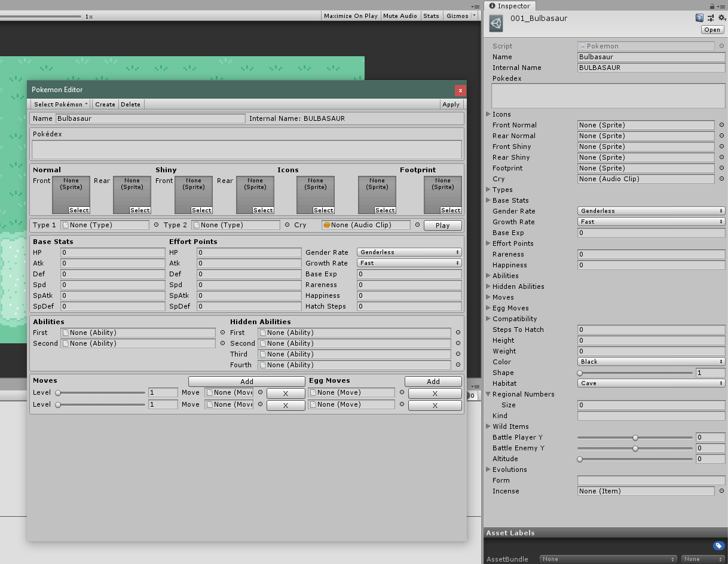Toggle the Inspector lock icon
This screenshot has width=728, height=564.
tap(712, 6)
